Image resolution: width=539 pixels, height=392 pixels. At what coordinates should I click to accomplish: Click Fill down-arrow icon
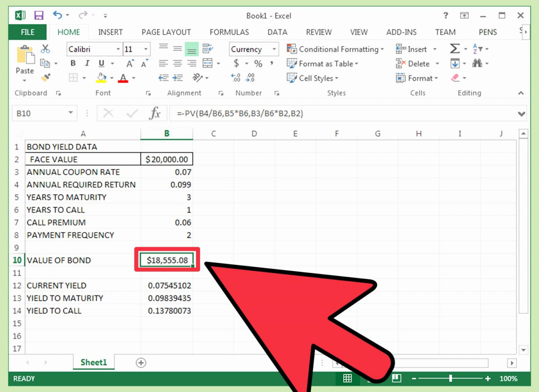pyautogui.click(x=455, y=63)
